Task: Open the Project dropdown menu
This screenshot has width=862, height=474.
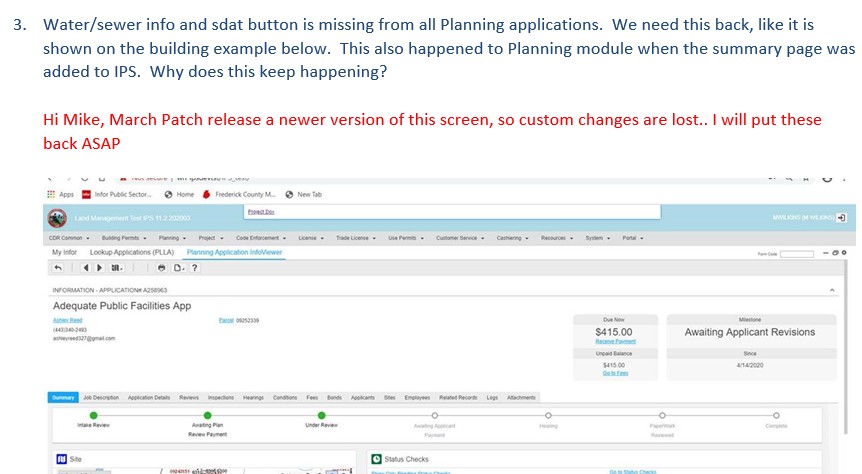Action: click(x=211, y=238)
